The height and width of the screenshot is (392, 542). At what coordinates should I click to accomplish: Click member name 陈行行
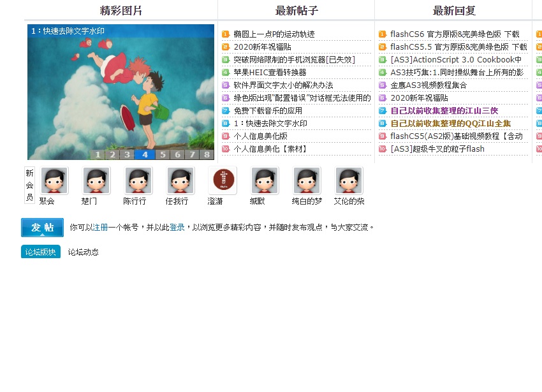pyautogui.click(x=135, y=201)
